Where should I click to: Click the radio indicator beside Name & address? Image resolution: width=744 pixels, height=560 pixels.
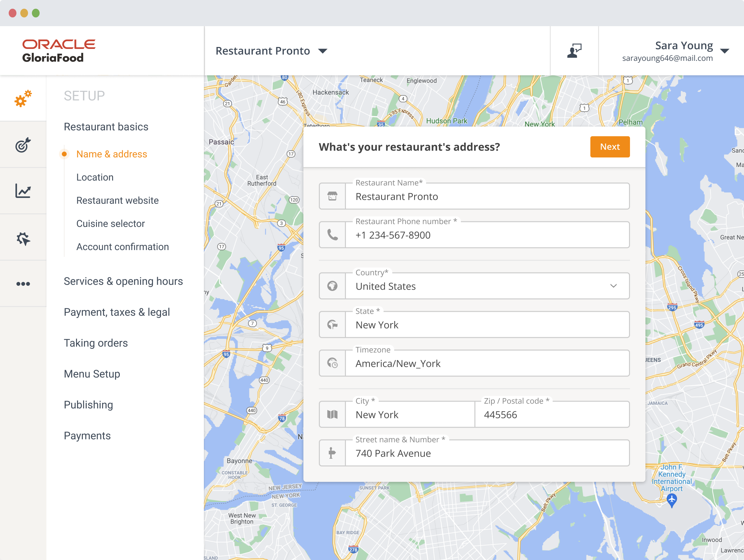coord(64,154)
